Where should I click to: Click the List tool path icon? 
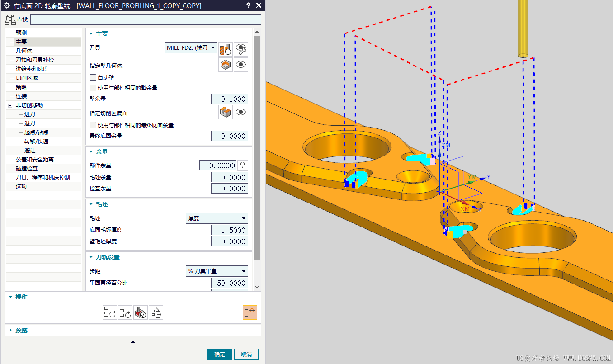point(156,312)
